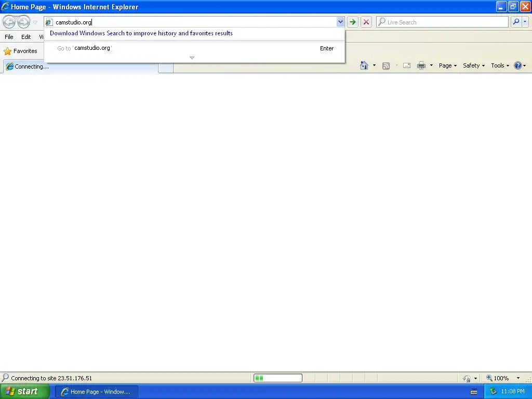Open the Edit menu
The width and height of the screenshot is (532, 399).
click(26, 37)
